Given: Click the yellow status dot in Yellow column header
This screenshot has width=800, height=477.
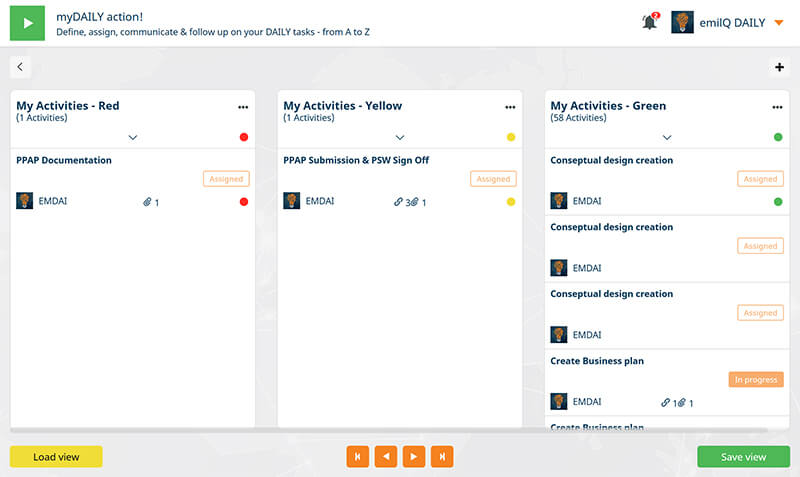Looking at the screenshot, I should pos(511,137).
